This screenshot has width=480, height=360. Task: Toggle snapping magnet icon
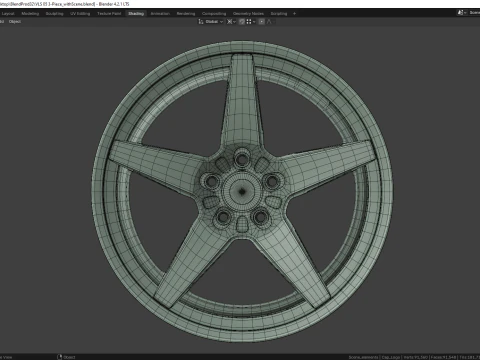(x=242, y=22)
